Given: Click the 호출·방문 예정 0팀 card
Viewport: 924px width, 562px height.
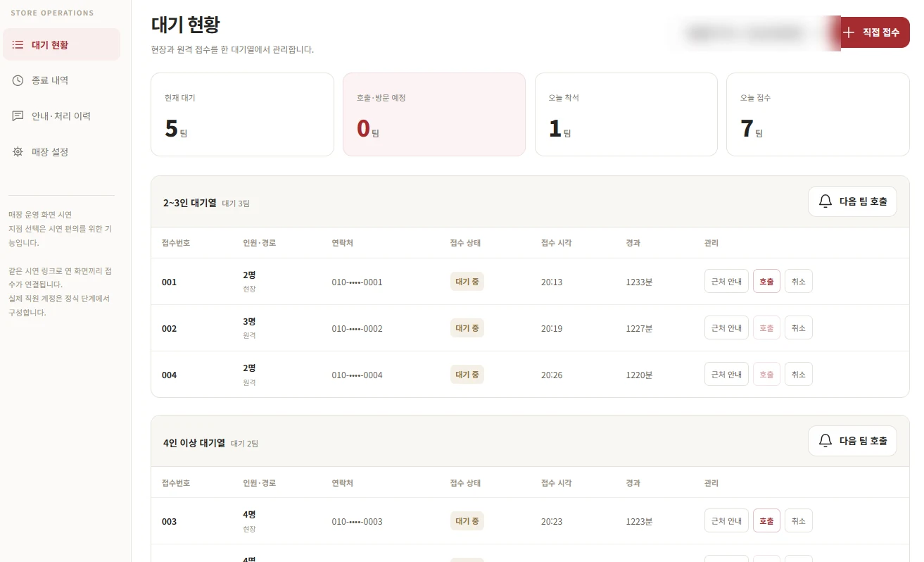Looking at the screenshot, I should tap(434, 114).
